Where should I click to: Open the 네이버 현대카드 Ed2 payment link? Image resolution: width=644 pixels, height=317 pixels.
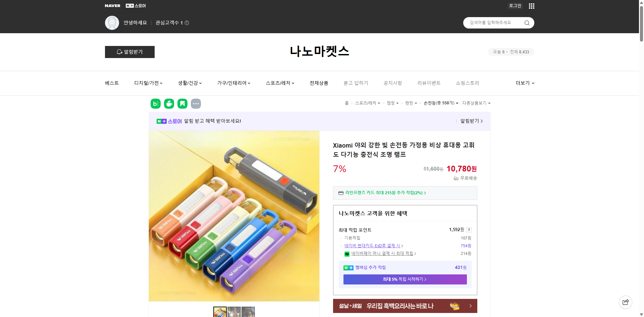(372, 246)
